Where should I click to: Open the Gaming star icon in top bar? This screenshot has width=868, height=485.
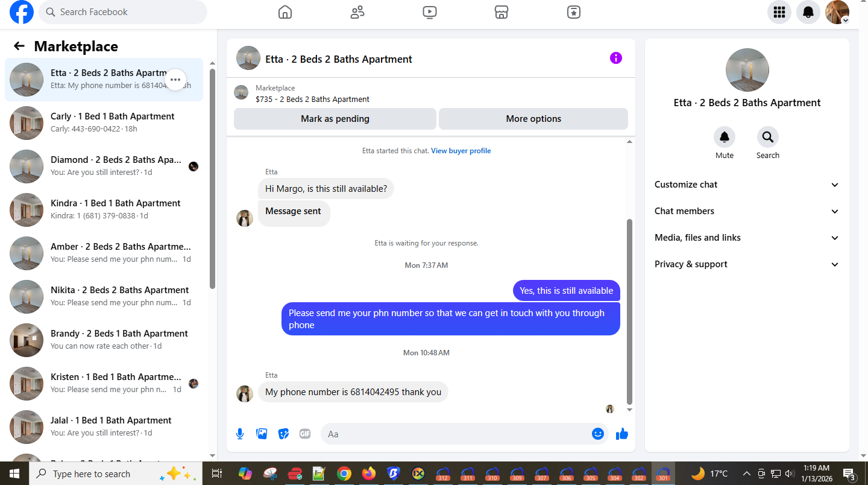tap(574, 12)
